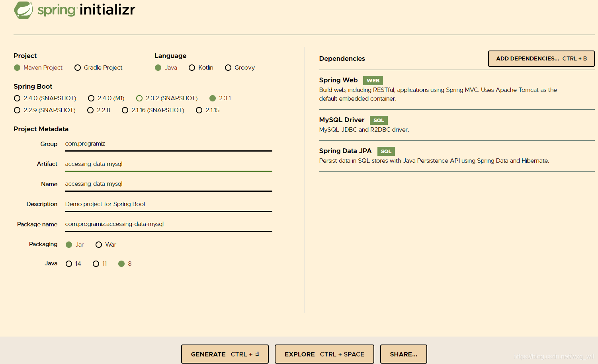
Task: Click the spring initializr title text
Action: [86, 10]
